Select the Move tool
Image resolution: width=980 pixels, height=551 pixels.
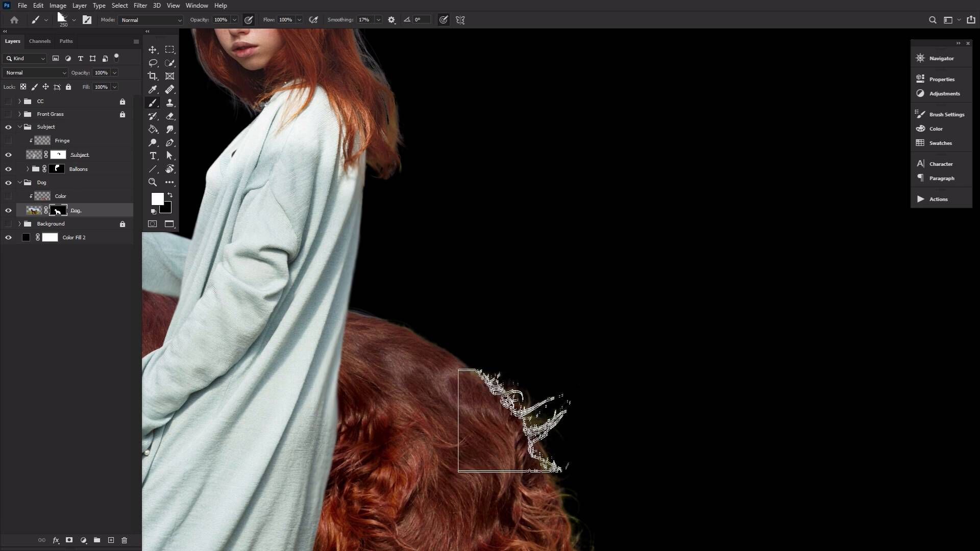[x=153, y=49]
